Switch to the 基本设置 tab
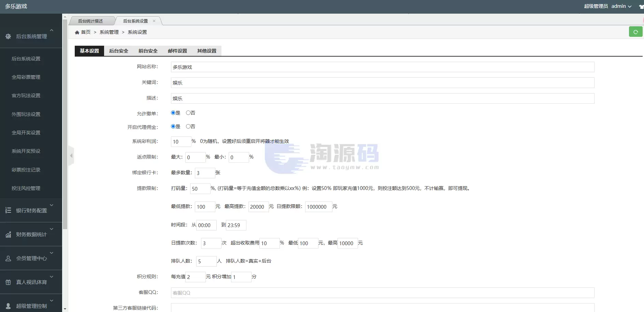The image size is (644, 312). coord(89,51)
